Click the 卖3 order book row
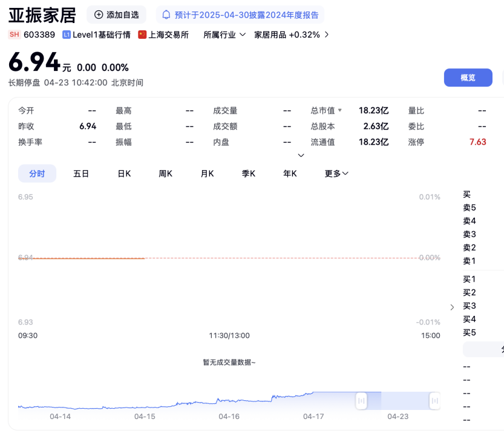The width and height of the screenshot is (504, 436). tap(470, 234)
